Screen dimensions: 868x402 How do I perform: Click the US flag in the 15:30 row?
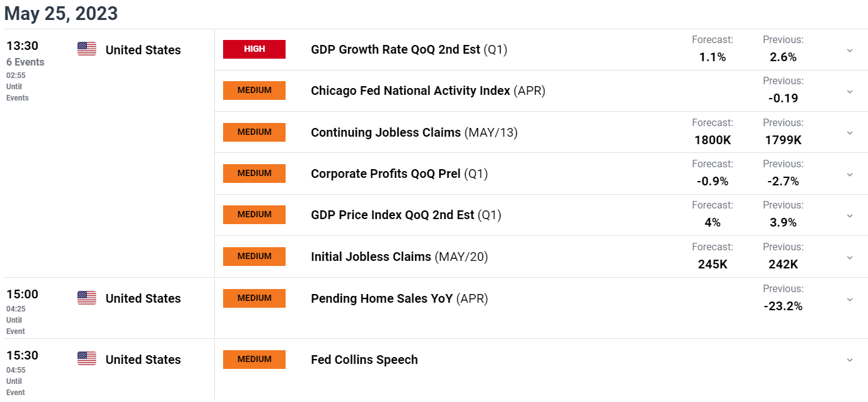click(87, 359)
